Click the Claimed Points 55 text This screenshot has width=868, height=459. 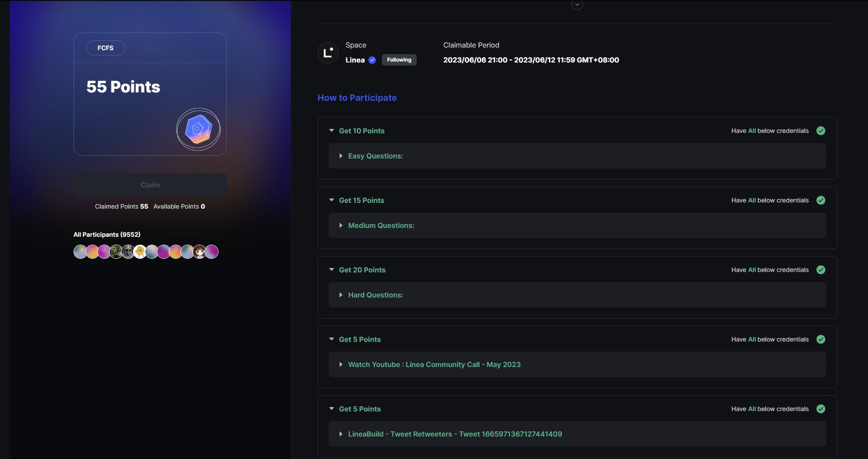click(x=122, y=206)
